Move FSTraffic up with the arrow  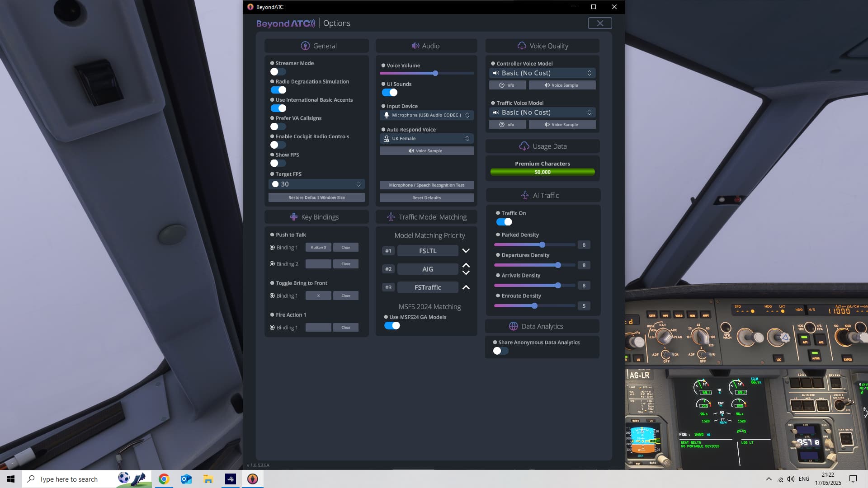click(466, 287)
